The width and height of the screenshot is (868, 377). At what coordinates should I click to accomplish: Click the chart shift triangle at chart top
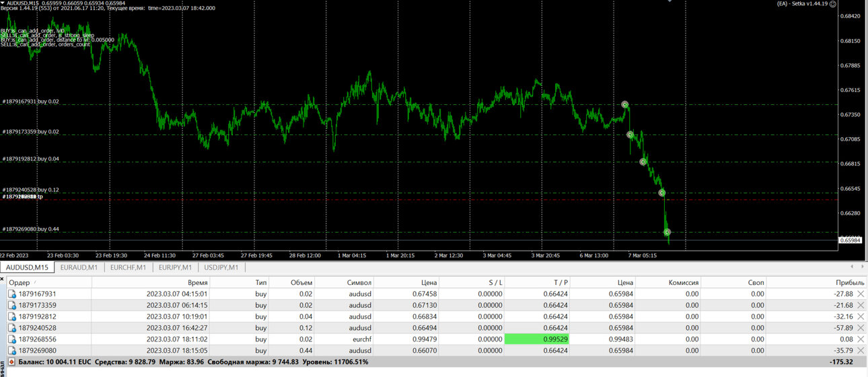point(670,1)
